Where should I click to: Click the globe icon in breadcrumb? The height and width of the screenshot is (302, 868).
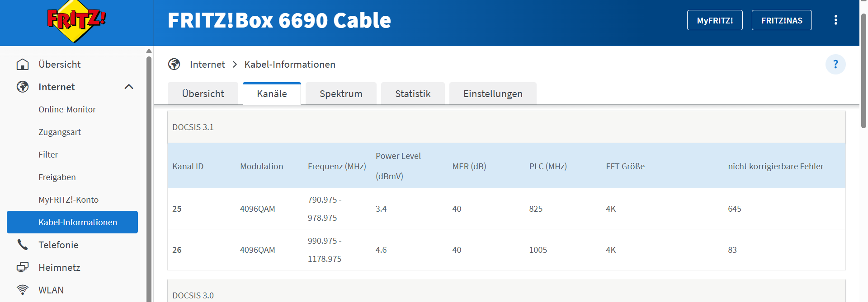[174, 65]
